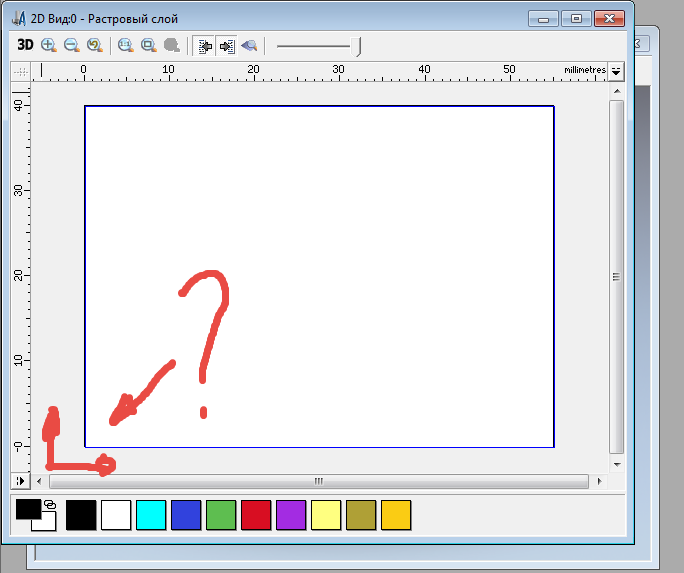Pick the black palette swatch
684x573 pixels.
[81, 515]
